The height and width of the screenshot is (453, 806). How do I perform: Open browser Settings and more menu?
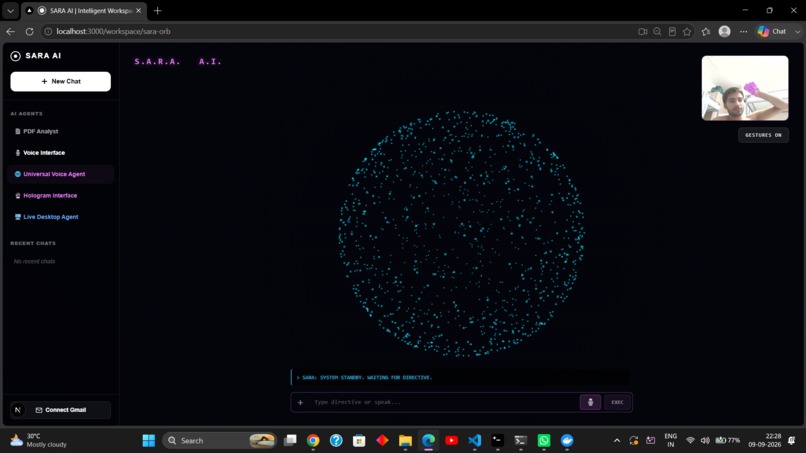(x=743, y=31)
